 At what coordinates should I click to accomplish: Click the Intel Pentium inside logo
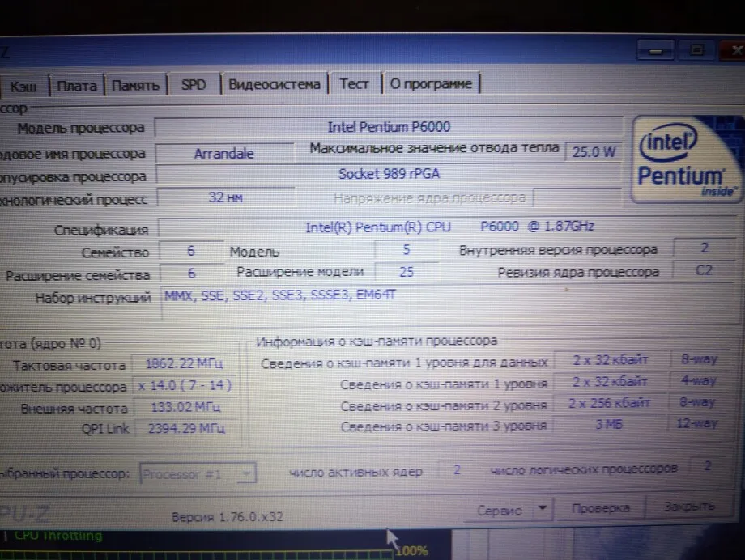tap(687, 160)
